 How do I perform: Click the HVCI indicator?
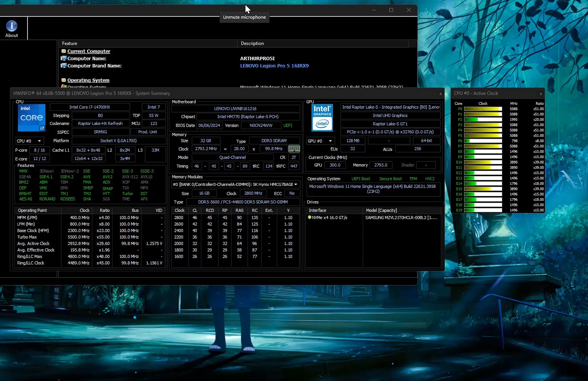coord(430,179)
